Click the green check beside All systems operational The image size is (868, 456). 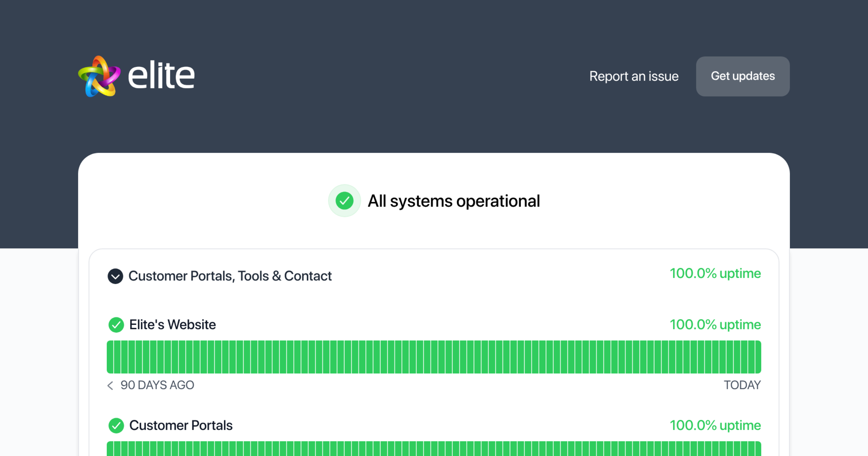pyautogui.click(x=344, y=201)
